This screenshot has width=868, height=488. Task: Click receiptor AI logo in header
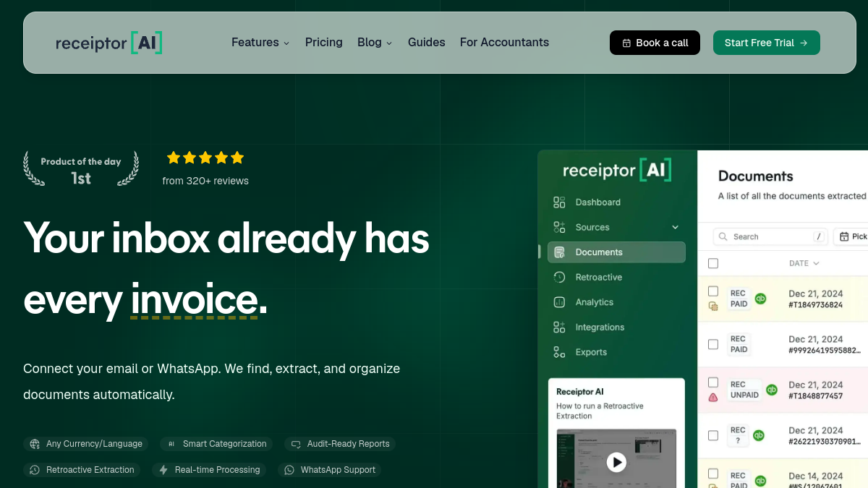pyautogui.click(x=109, y=43)
